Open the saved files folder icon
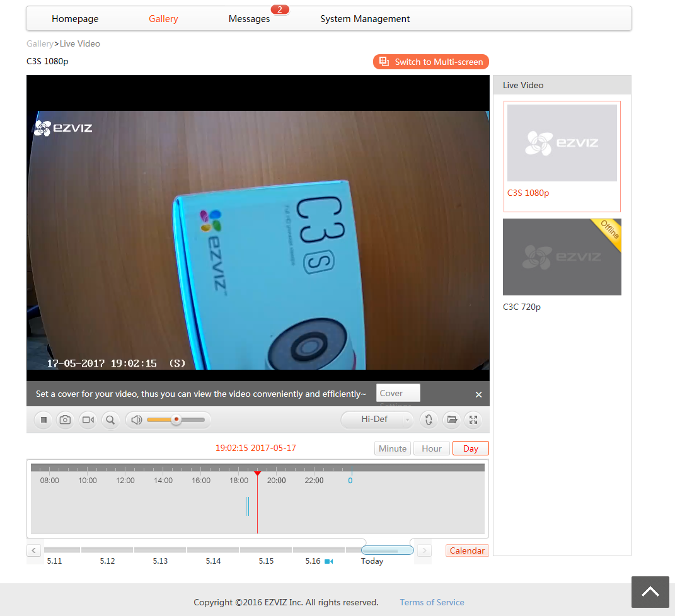Screen dimensions: 675x616 click(452, 420)
